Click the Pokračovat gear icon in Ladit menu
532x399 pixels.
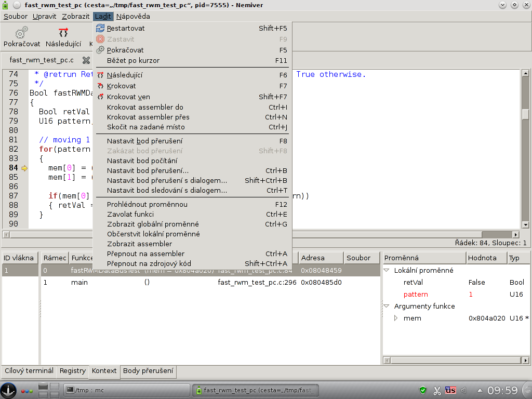[x=100, y=50]
